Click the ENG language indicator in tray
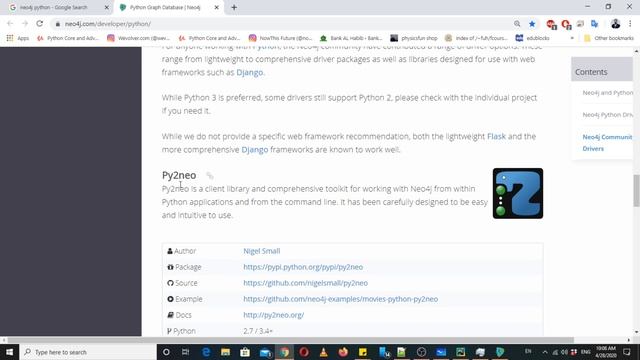Screen dimensions: 640x360 (585, 352)
